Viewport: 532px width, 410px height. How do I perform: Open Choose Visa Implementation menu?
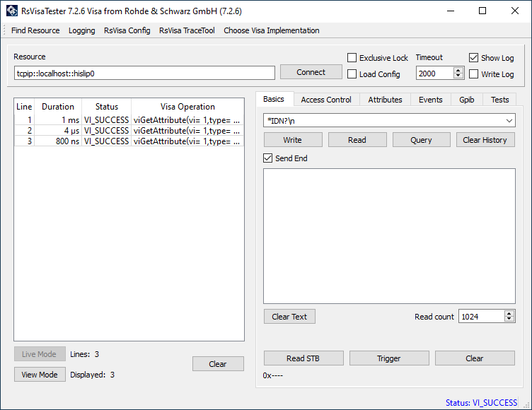pos(272,30)
